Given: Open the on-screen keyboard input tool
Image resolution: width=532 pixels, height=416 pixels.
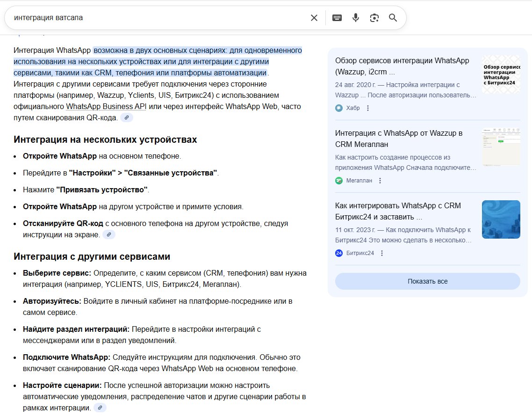Looking at the screenshot, I should click(337, 18).
